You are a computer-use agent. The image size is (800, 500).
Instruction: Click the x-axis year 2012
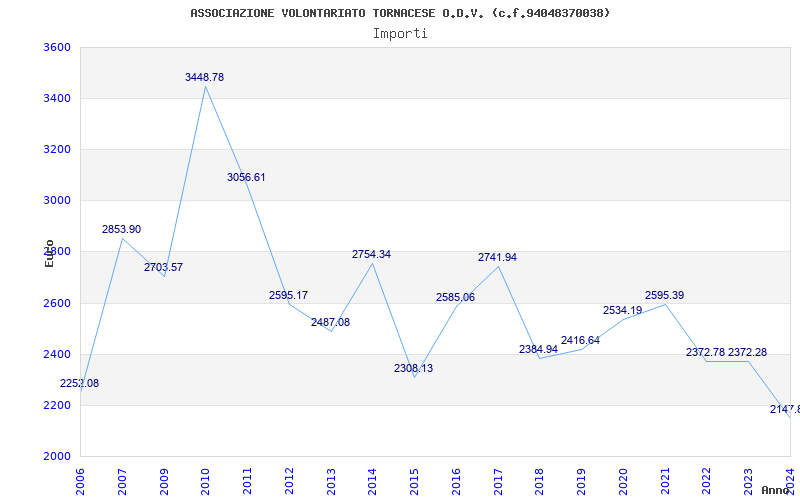[289, 481]
